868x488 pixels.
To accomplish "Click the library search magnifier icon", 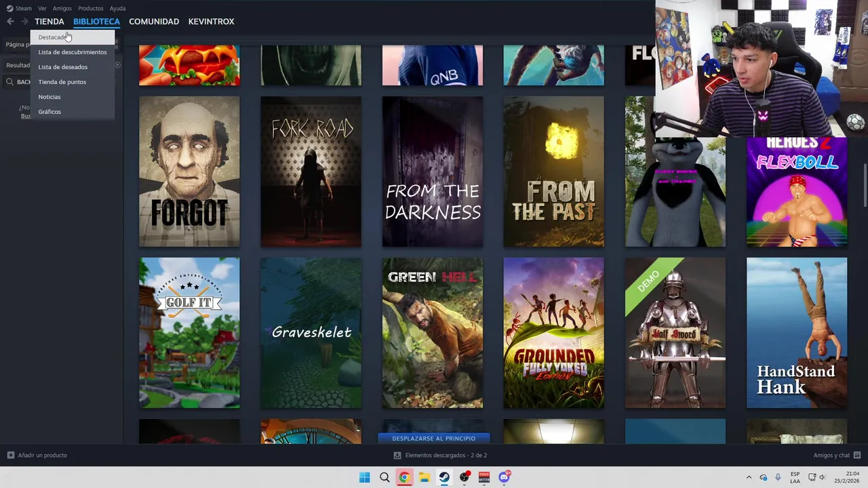I will [10, 82].
